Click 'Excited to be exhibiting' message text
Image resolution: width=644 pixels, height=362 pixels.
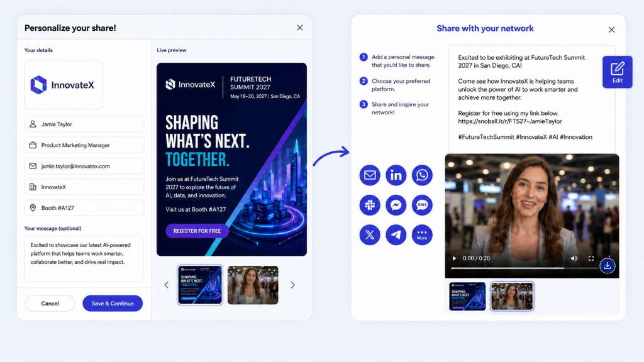pyautogui.click(x=521, y=62)
